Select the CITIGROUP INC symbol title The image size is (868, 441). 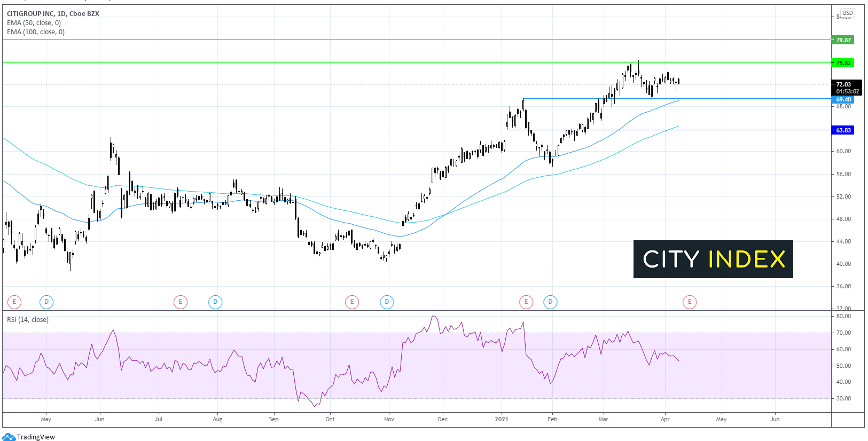(53, 14)
